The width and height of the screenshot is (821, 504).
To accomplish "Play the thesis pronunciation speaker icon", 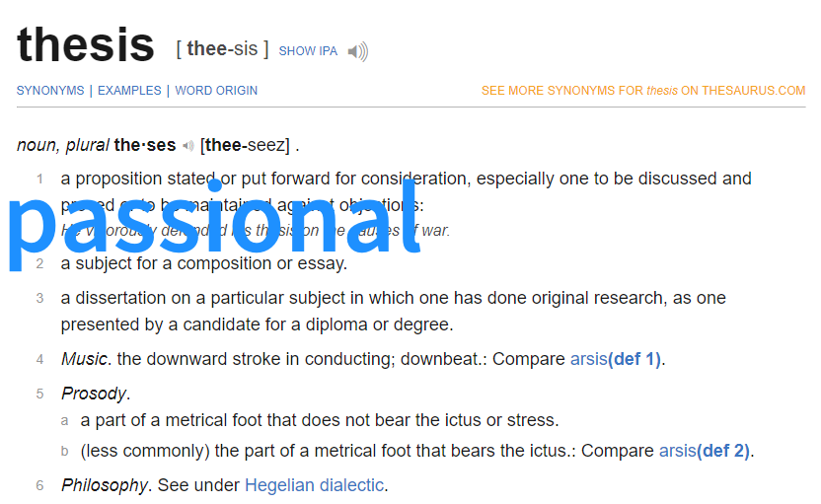I will [358, 51].
